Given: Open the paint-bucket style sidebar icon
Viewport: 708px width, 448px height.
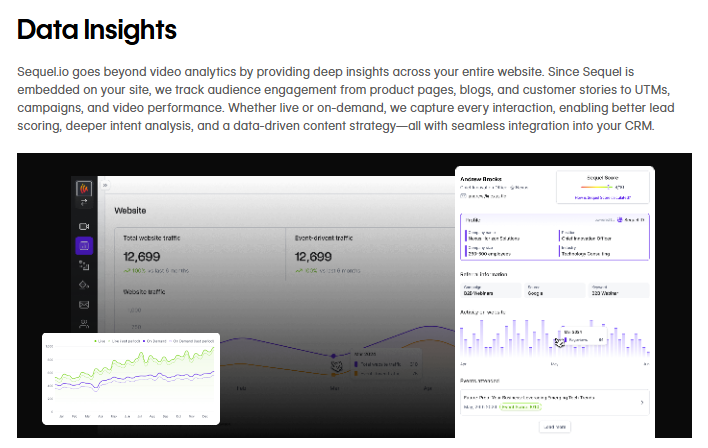Looking at the screenshot, I should [84, 285].
